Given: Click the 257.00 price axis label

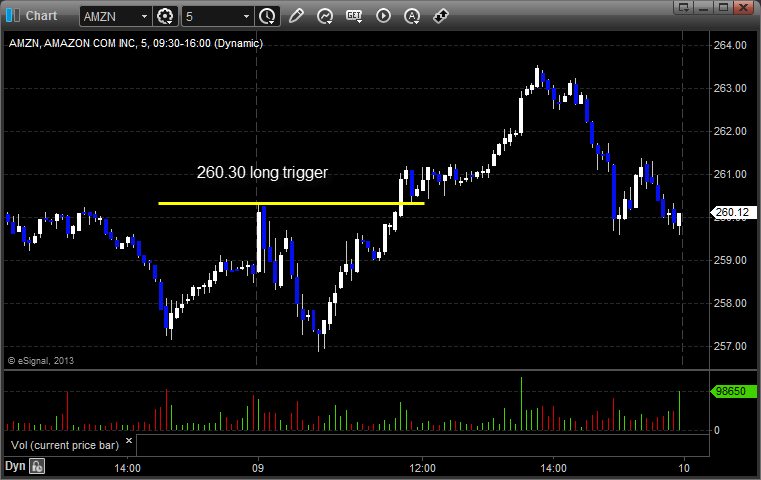Looking at the screenshot, I should 730,346.
